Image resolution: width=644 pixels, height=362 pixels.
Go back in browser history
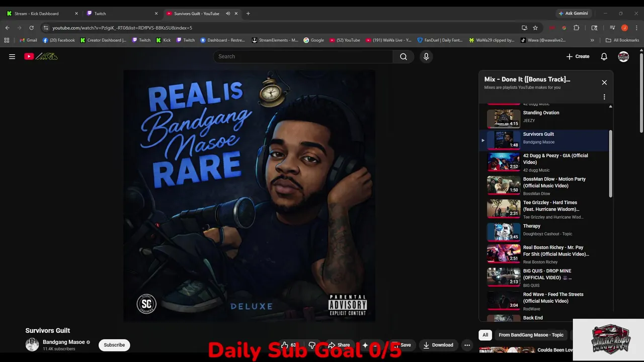click(7, 28)
